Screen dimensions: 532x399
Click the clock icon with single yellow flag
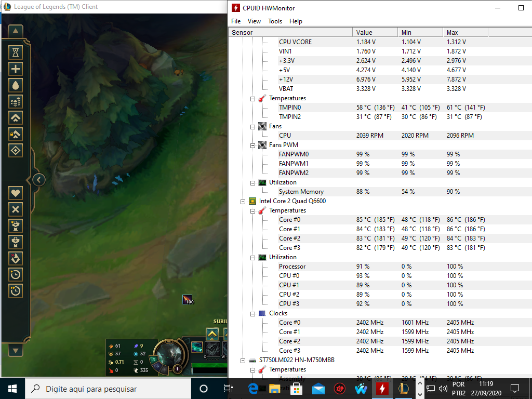pyautogui.click(x=16, y=274)
